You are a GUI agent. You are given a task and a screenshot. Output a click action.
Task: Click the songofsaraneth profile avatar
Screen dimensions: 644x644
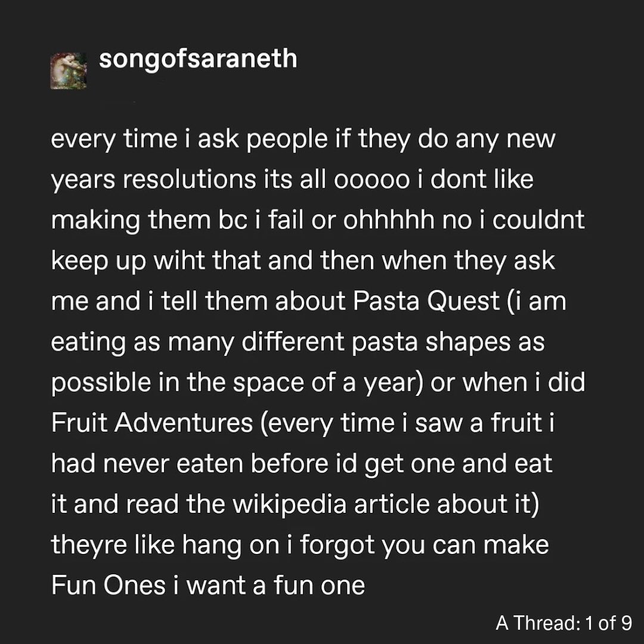pyautogui.click(x=69, y=71)
